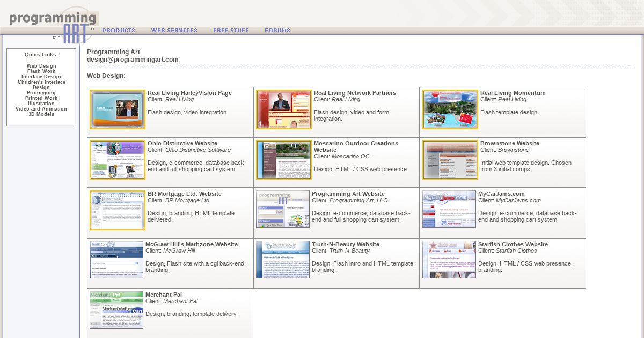Click the design@programmingart.com email address
Viewport: 644px width, 338px height.
tap(133, 60)
